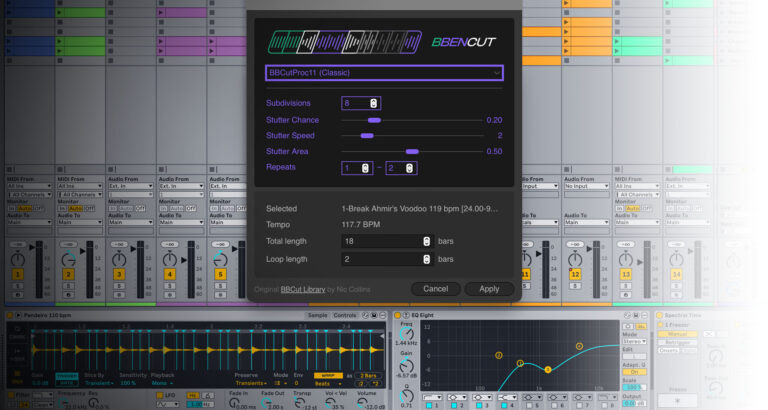Click Apply in the BBENCUT dialog

click(x=489, y=289)
